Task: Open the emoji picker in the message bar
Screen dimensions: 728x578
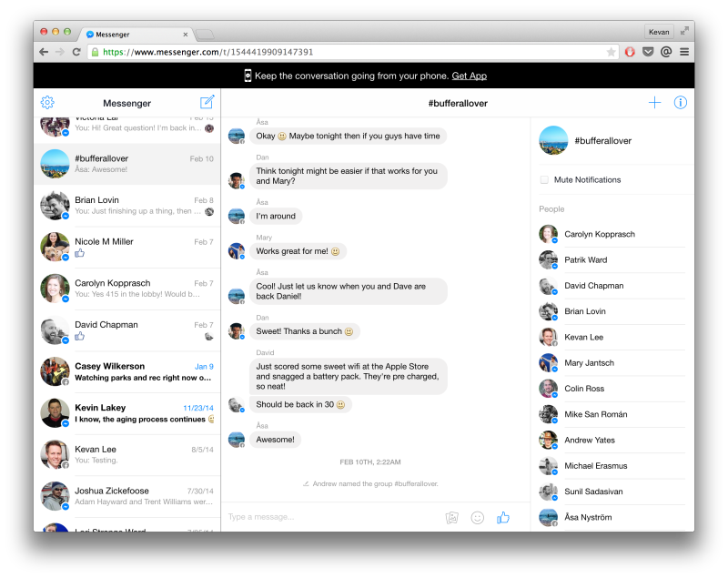Action: pyautogui.click(x=477, y=517)
